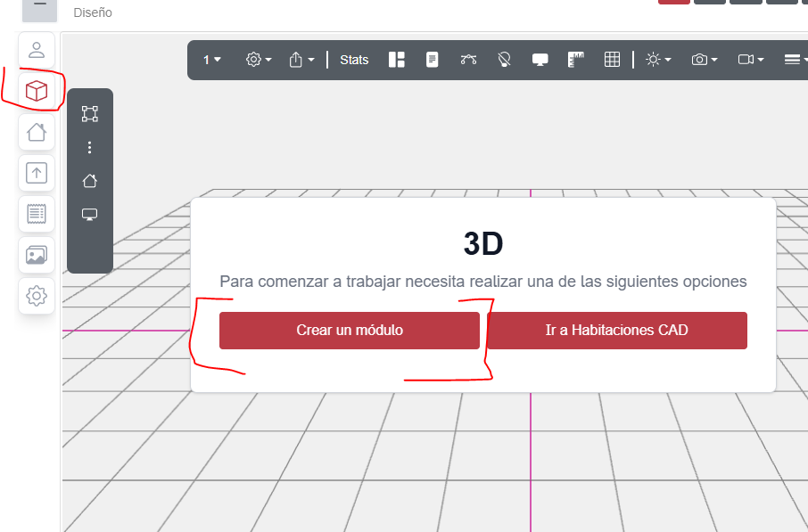
Task: Expand the video camera dropdown
Action: (x=751, y=60)
